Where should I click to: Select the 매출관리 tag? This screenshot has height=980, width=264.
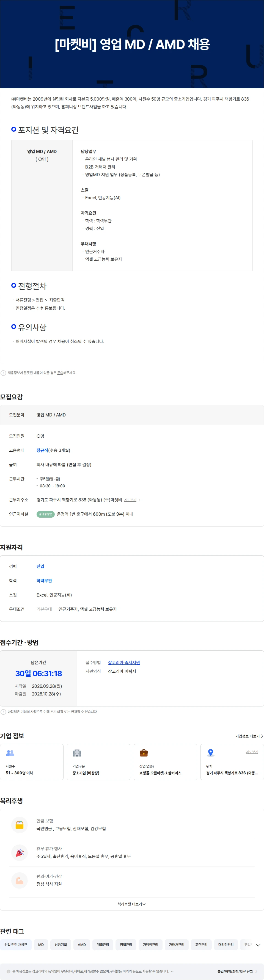pyautogui.click(x=103, y=945)
